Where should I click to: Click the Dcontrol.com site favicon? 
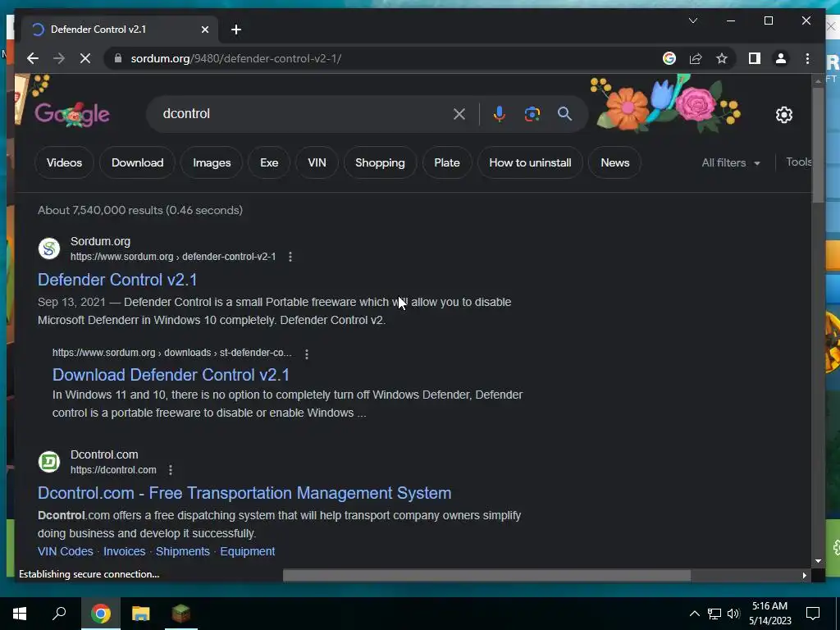[48, 462]
